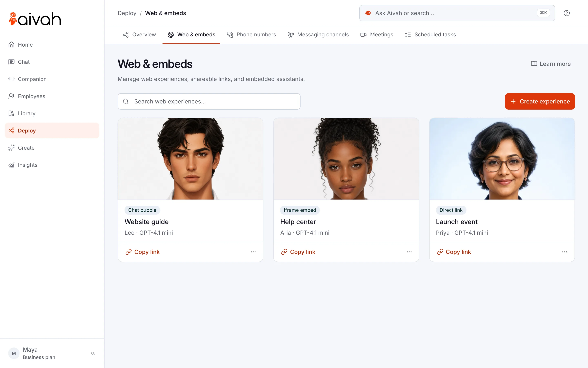Open more options for Launch event
Viewport: 588px width, 368px height.
coord(565,252)
